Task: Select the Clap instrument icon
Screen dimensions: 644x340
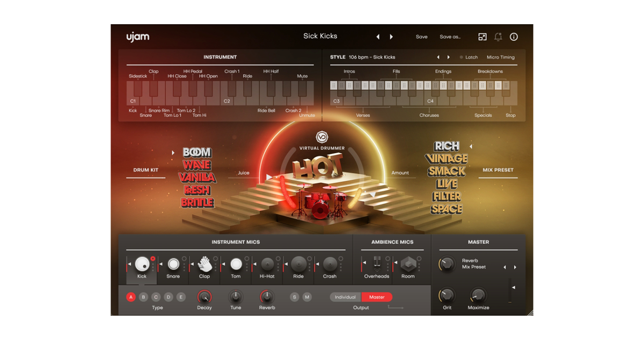Action: [204, 264]
